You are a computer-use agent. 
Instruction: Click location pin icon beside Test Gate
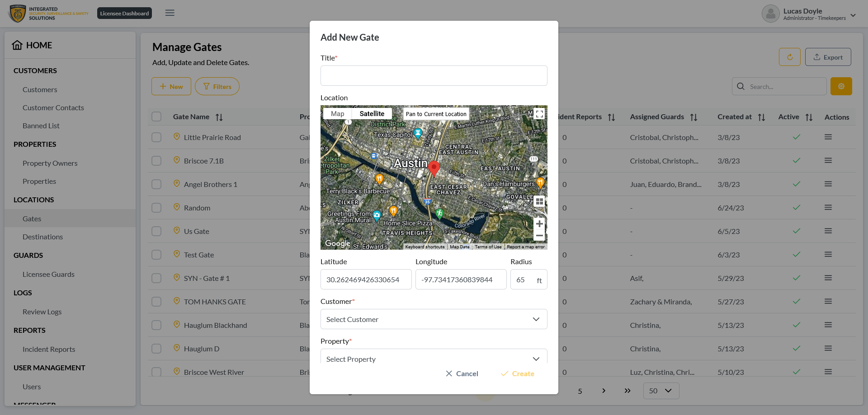coord(177,254)
